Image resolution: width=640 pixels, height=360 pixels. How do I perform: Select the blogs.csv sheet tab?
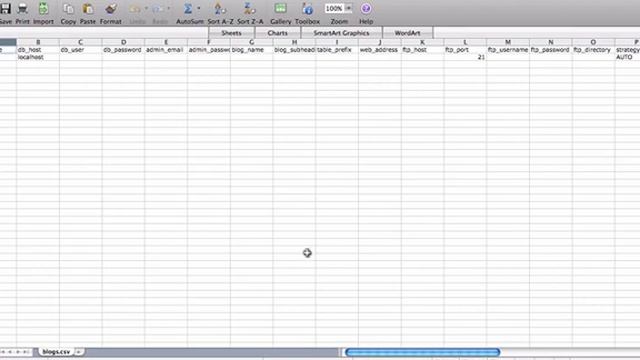click(56, 351)
